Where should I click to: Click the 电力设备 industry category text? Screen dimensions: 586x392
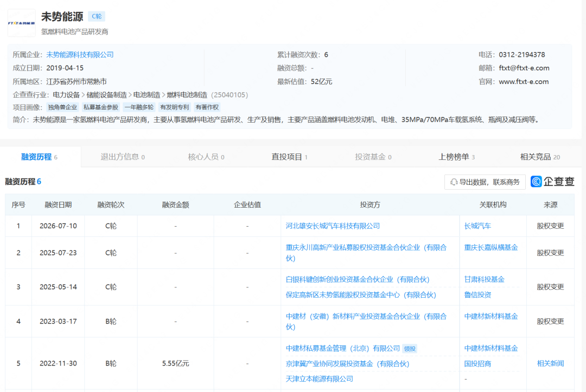[66, 95]
